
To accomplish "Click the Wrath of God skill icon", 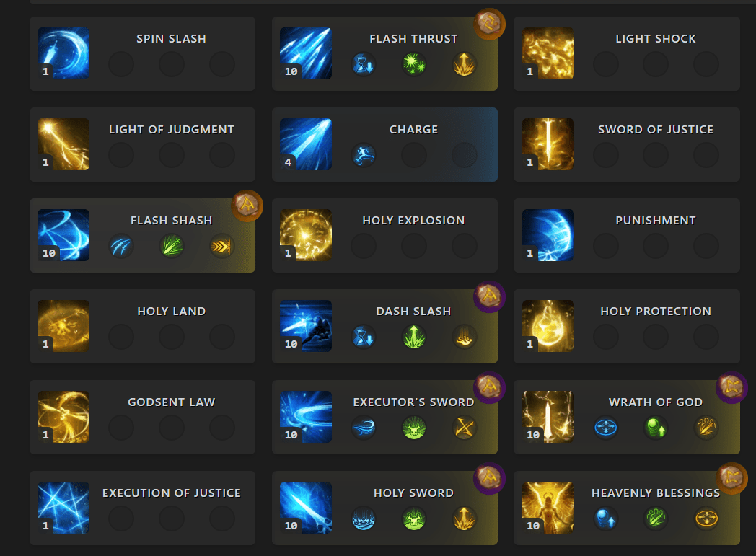I will tap(548, 417).
